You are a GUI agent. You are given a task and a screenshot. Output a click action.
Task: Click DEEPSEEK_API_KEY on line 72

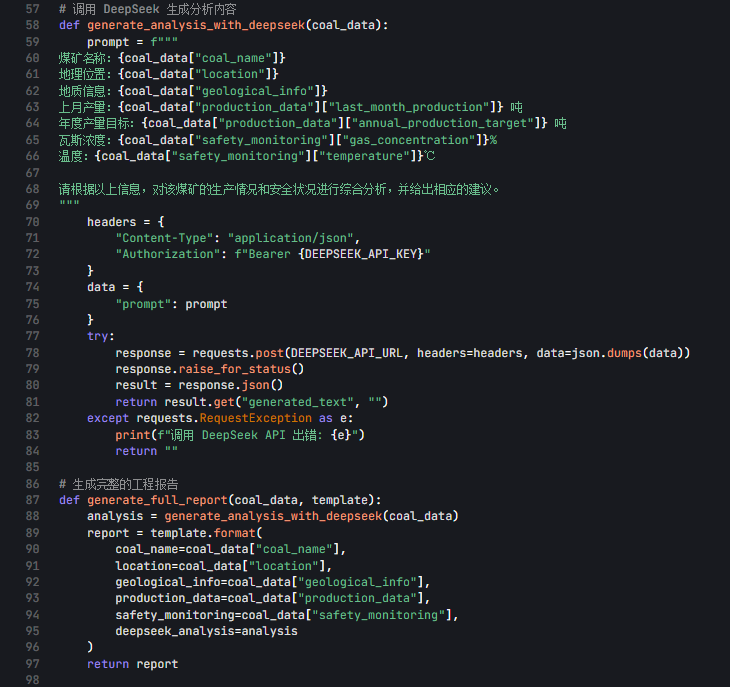(x=361, y=254)
